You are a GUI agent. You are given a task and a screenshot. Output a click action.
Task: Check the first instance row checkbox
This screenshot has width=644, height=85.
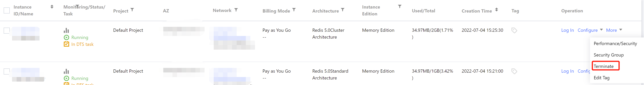[x=7, y=30]
